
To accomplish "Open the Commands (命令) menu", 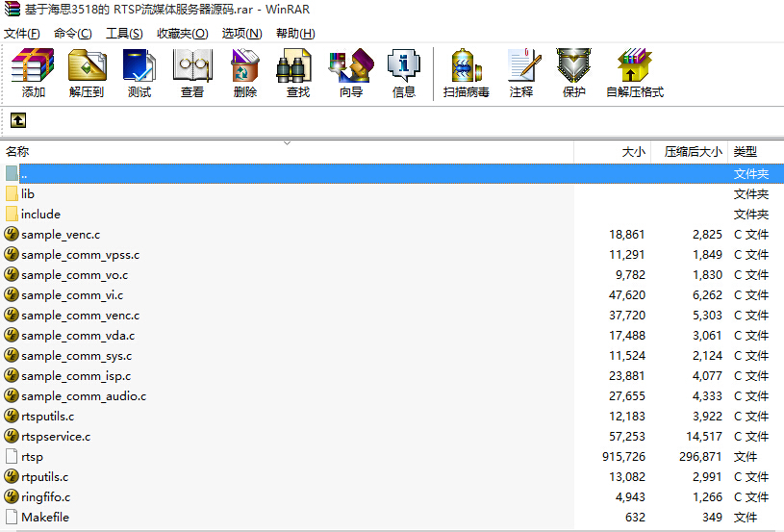I will coord(73,33).
